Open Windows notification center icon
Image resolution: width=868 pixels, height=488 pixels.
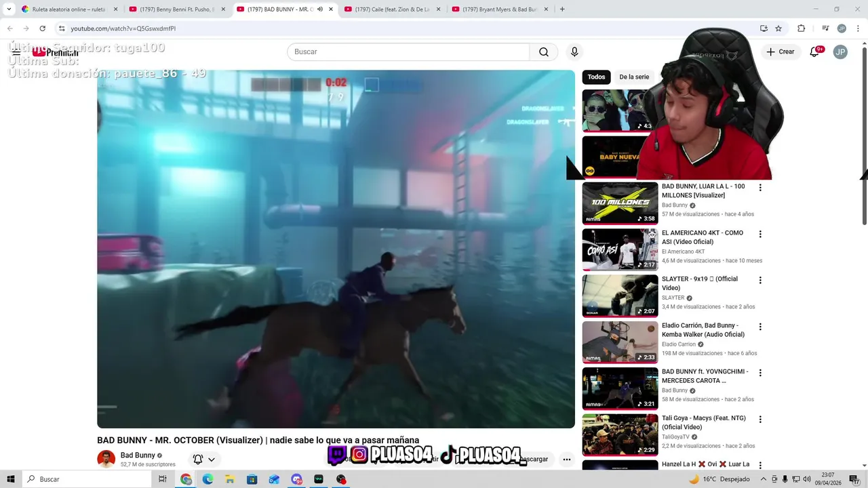click(854, 479)
